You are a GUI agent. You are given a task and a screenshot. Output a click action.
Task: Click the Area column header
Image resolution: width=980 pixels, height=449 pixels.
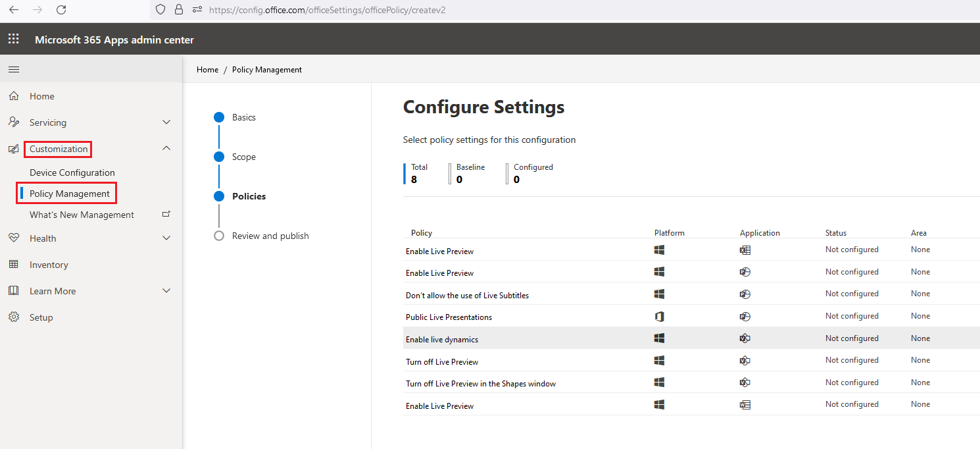click(x=919, y=233)
